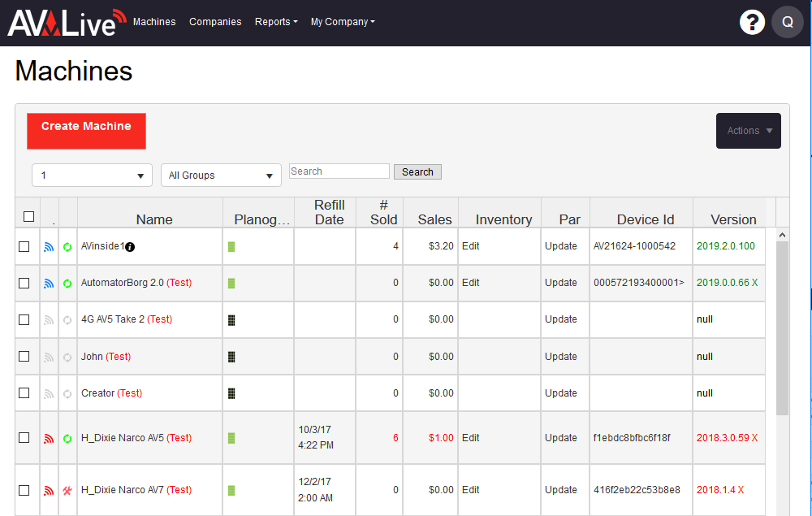812x516 pixels.
Task: Click blue signal icon in AVinside1 row
Action: tap(49, 247)
